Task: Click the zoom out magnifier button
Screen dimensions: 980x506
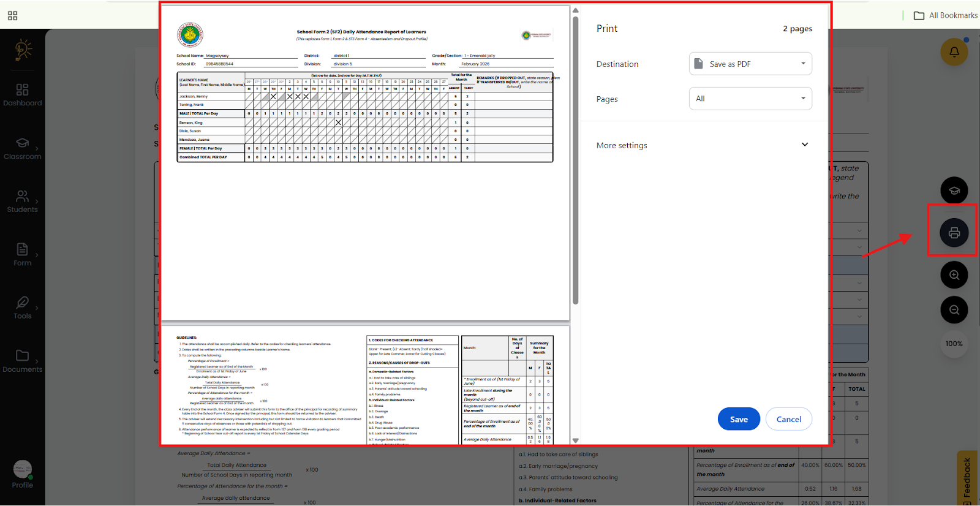Action: coord(954,310)
